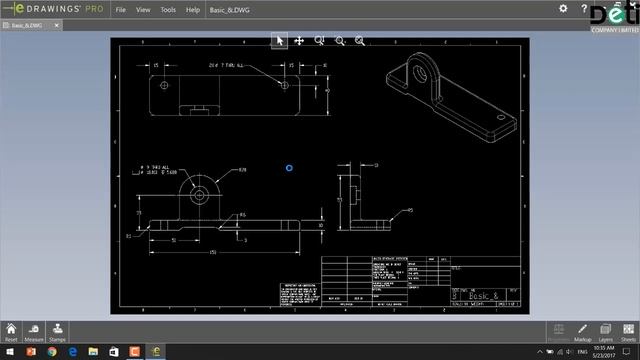Screen dimensions: 640x360
Task: Select the arrow Select tool
Action: pyautogui.click(x=279, y=40)
